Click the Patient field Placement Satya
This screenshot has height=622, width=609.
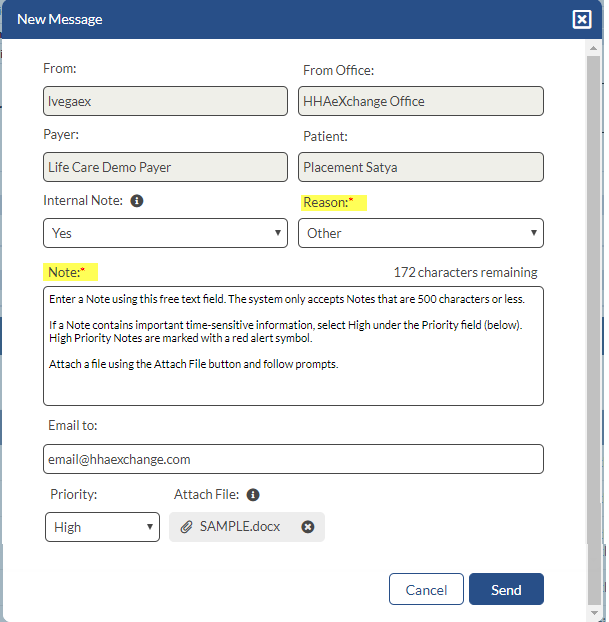[421, 167]
